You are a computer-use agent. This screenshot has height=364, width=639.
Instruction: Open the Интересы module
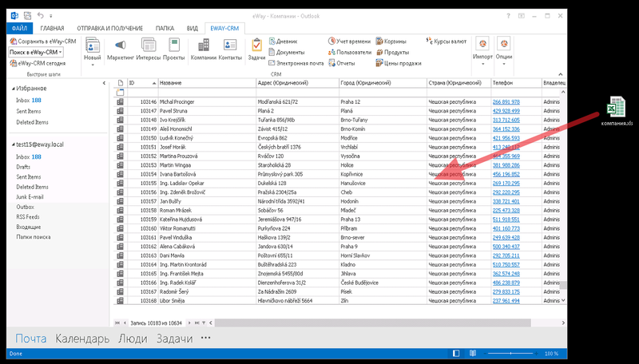[149, 49]
